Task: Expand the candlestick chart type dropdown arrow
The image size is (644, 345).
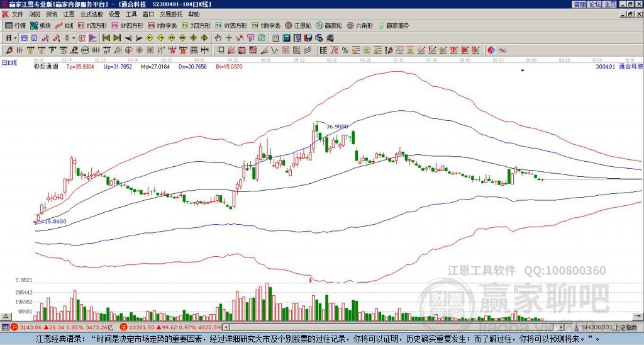Action: pyautogui.click(x=74, y=38)
